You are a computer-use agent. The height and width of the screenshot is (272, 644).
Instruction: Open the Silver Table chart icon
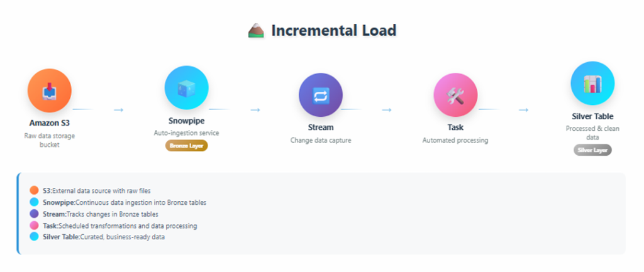click(592, 84)
